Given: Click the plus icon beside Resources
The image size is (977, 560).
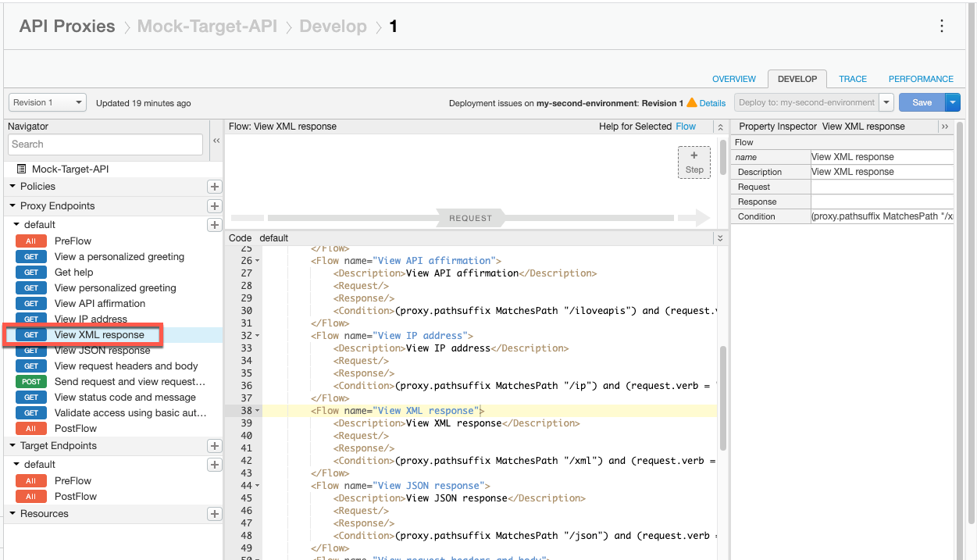Looking at the screenshot, I should [215, 514].
